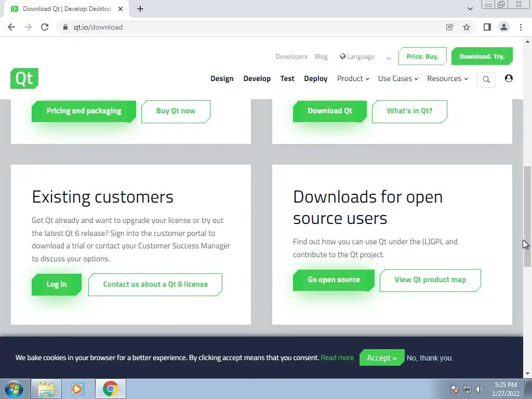Expand the Resources menu
Screen dimensions: 532x399
(447, 78)
